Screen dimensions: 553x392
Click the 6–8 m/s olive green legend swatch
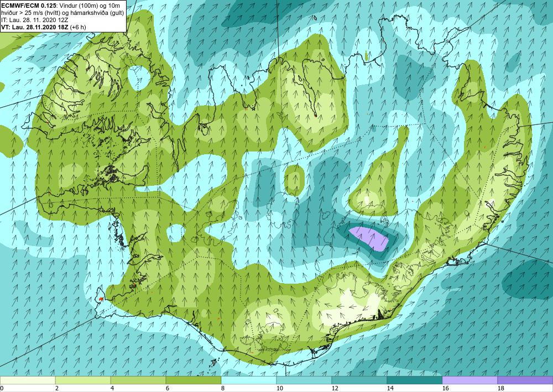click(194, 380)
